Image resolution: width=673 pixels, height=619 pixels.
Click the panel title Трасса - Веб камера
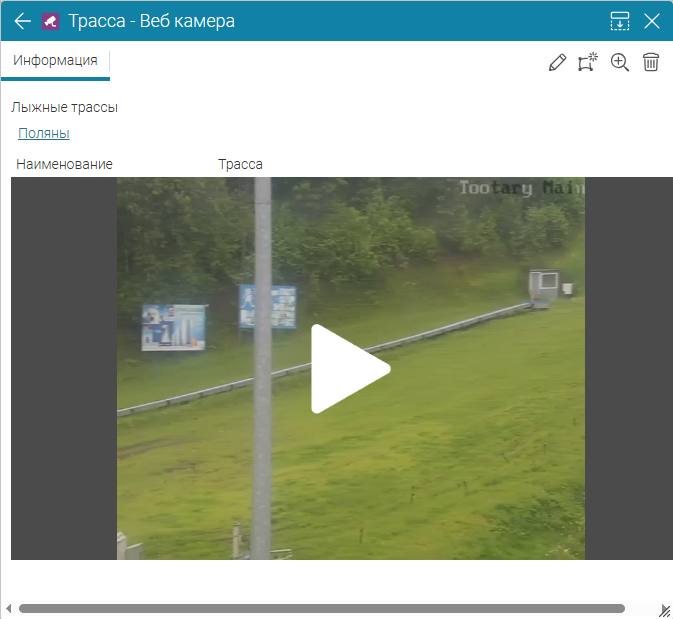pyautogui.click(x=152, y=20)
